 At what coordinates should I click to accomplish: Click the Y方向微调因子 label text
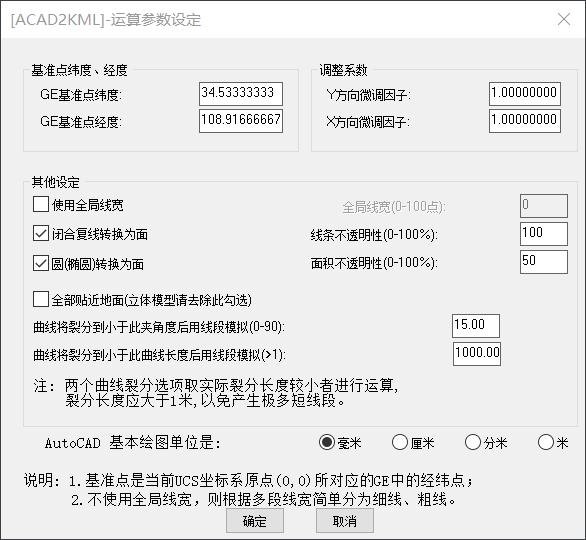tap(368, 95)
